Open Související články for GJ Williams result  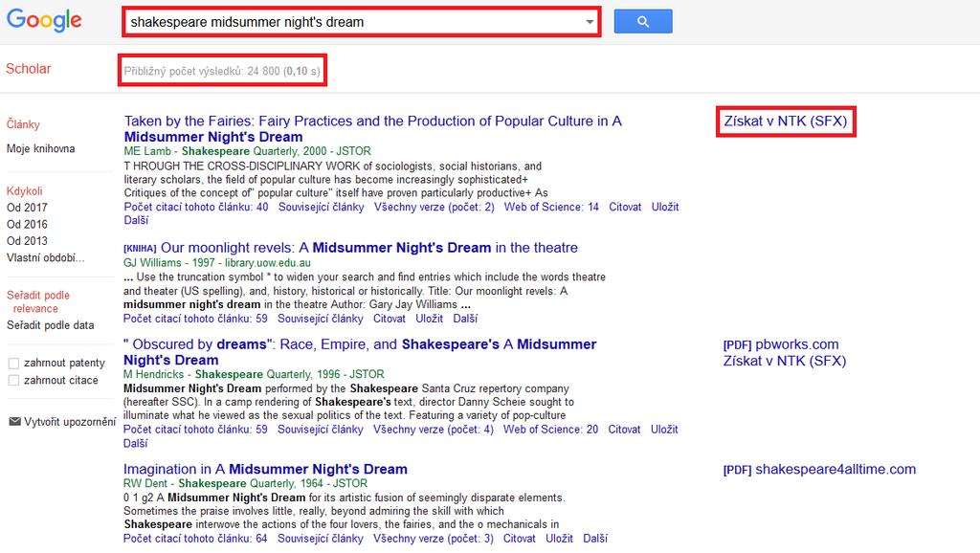coord(320,318)
